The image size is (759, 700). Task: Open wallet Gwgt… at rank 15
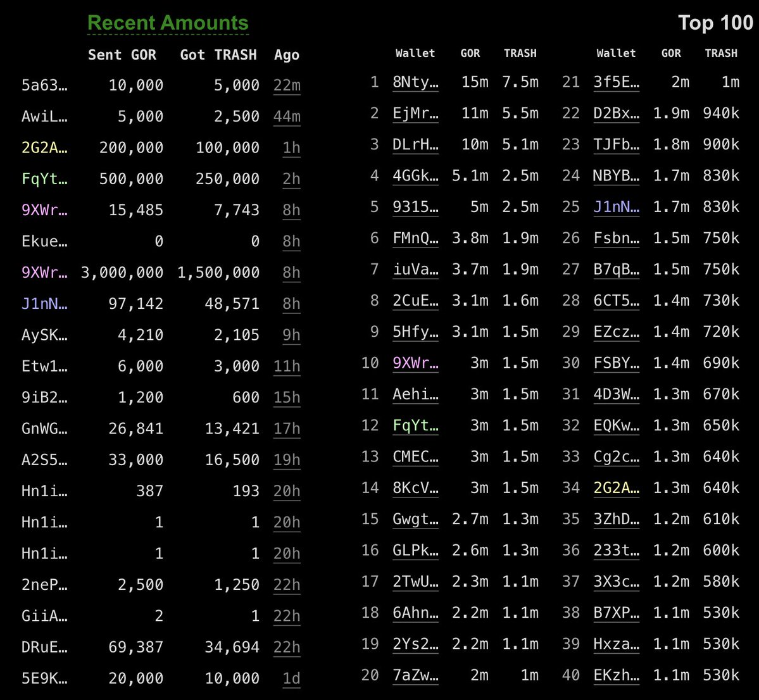[415, 519]
